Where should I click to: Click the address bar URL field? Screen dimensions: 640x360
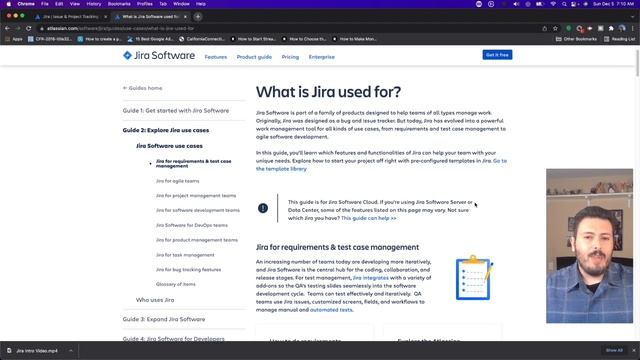coord(286,29)
